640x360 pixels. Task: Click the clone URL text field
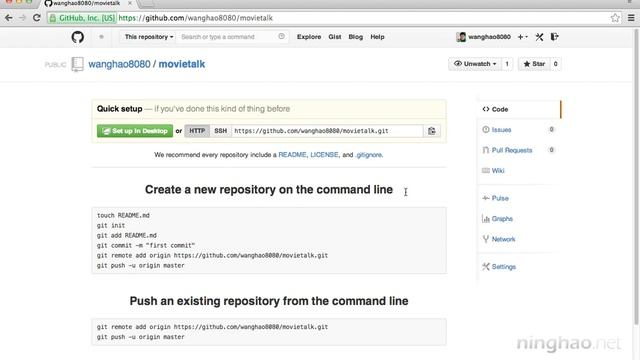pyautogui.click(x=327, y=131)
